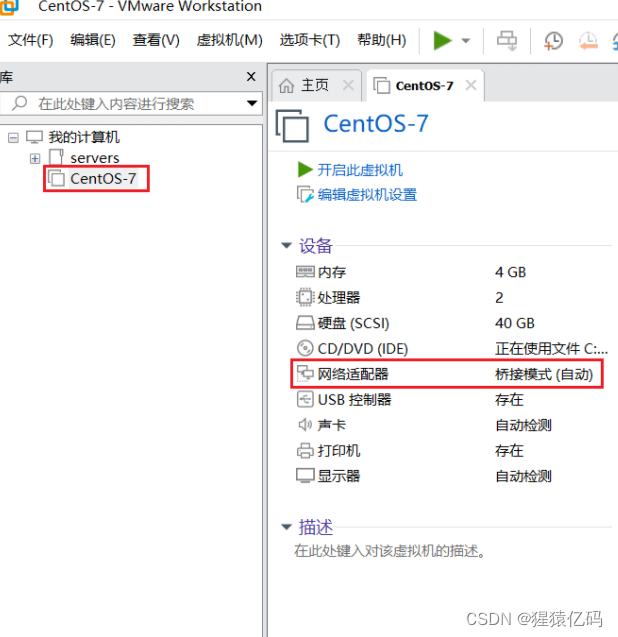Click the 40 GB hard disk value

pyautogui.click(x=514, y=323)
